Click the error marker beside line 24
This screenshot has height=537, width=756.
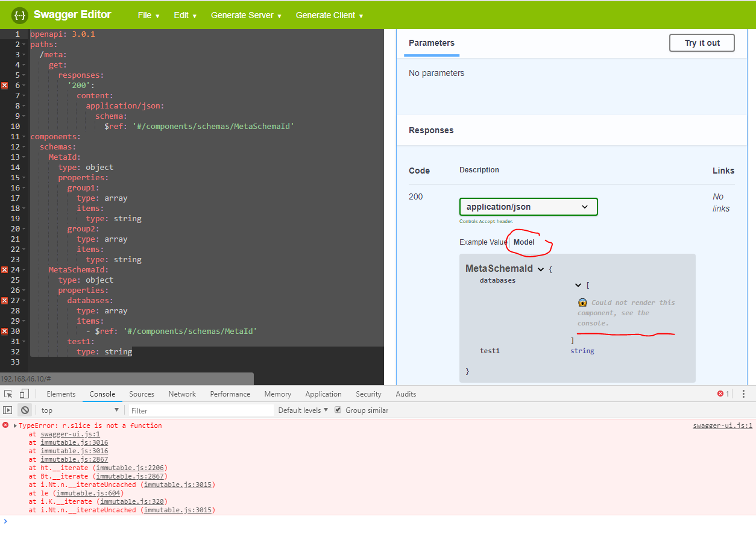pyautogui.click(x=4, y=269)
